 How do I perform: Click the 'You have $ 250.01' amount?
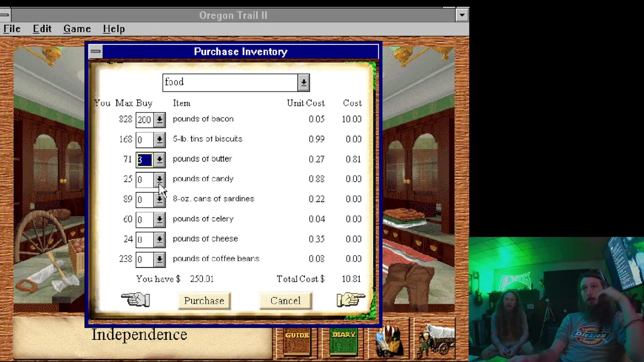202,279
